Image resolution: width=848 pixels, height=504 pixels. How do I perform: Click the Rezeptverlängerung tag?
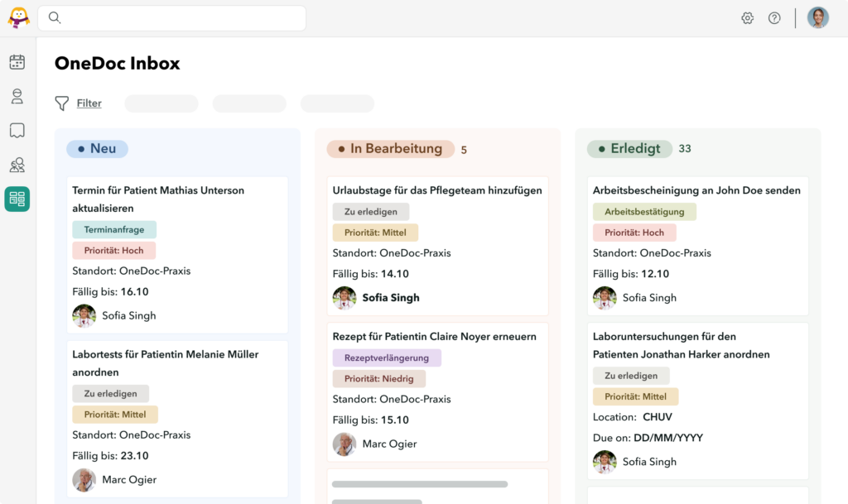point(387,358)
